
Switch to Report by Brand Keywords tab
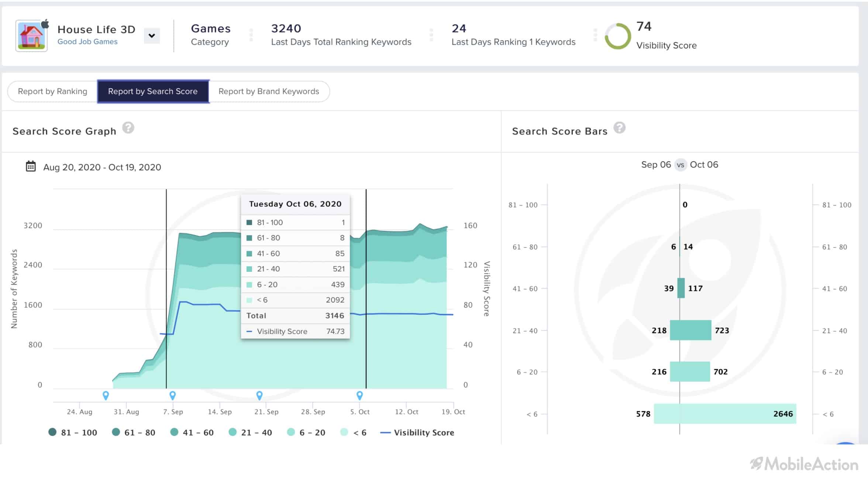coord(269,91)
